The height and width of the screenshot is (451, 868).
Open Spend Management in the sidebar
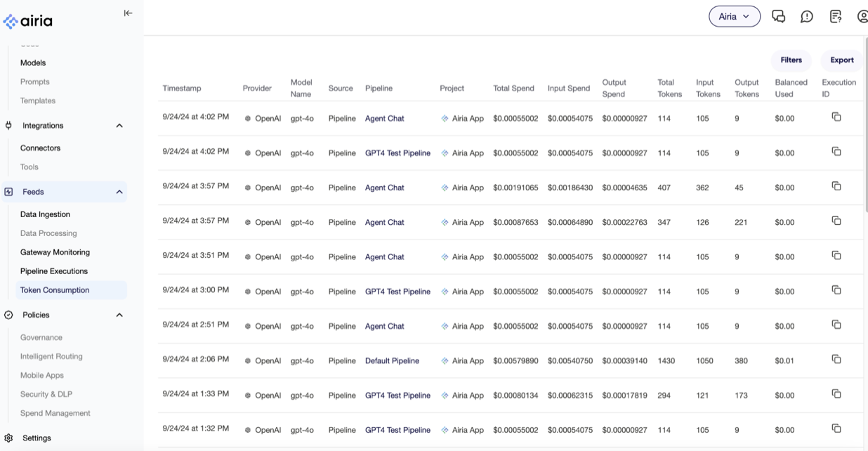(x=55, y=414)
